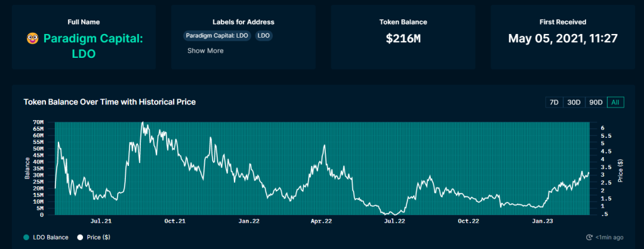Toggle the LDO Balance legend series
The width and height of the screenshot is (644, 249).
(x=46, y=237)
